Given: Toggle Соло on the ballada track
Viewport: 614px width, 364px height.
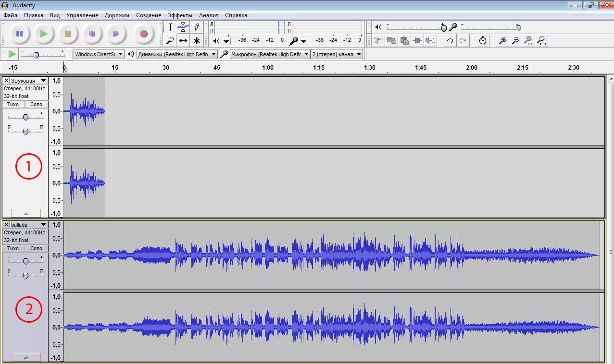Looking at the screenshot, I should [36, 248].
